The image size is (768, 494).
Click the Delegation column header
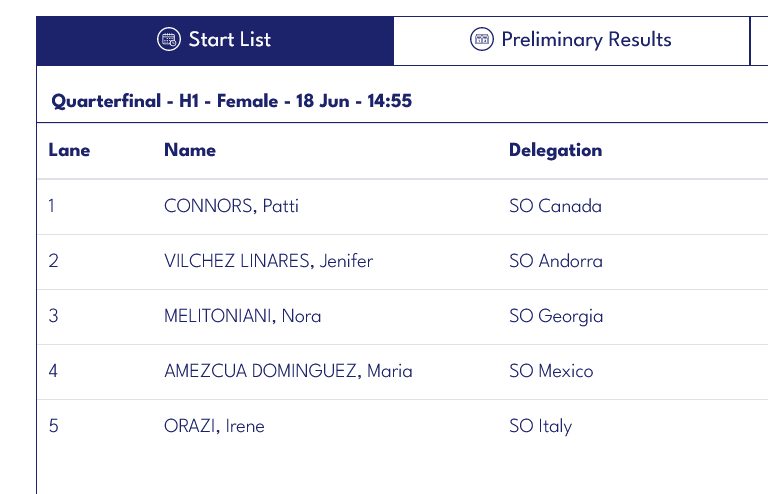555,150
